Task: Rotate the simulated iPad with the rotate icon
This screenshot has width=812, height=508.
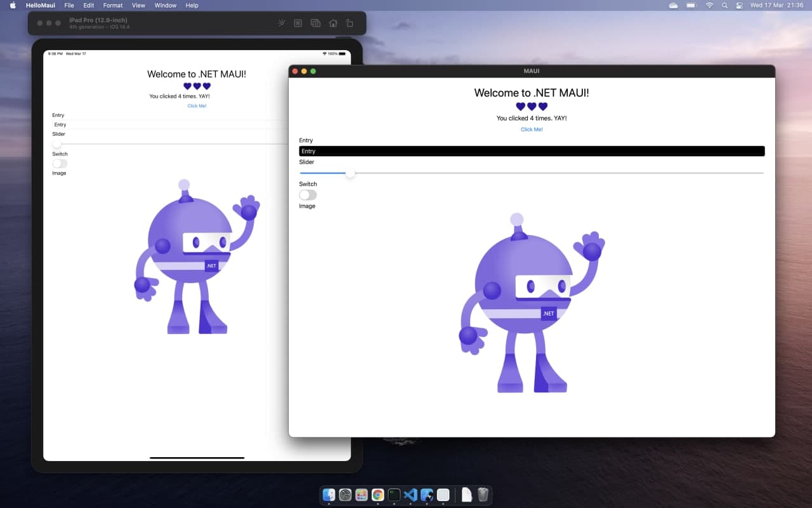Action: tap(350, 23)
